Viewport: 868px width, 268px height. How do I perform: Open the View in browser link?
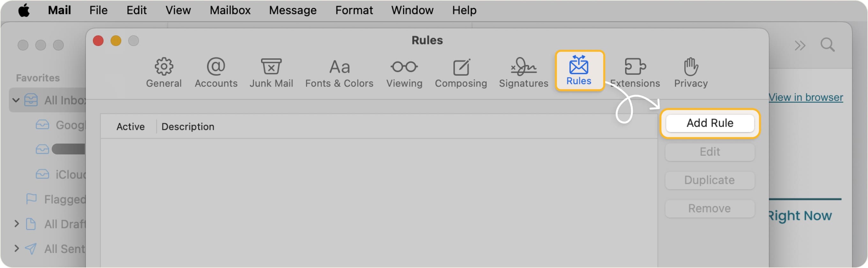(807, 97)
